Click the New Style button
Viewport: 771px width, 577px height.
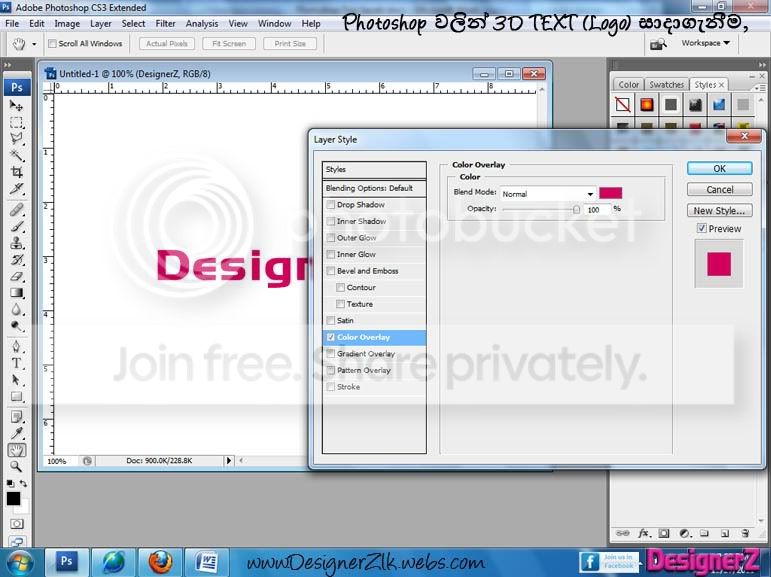coord(719,211)
